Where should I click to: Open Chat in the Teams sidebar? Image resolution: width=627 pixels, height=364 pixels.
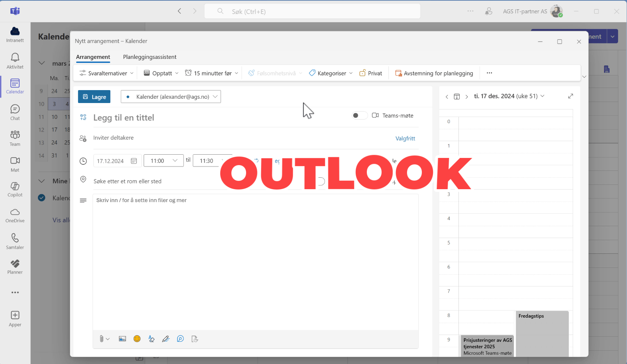(15, 112)
